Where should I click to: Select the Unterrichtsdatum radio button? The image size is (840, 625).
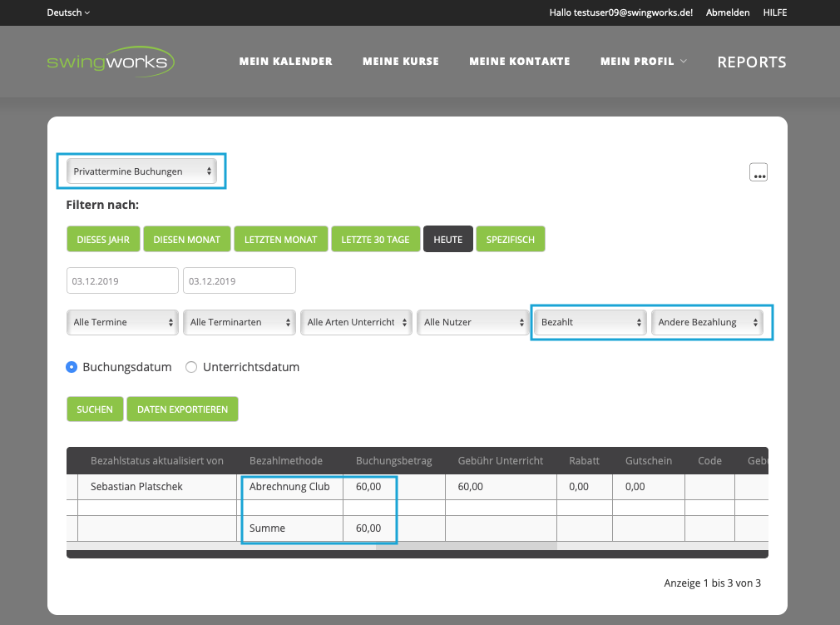(191, 367)
